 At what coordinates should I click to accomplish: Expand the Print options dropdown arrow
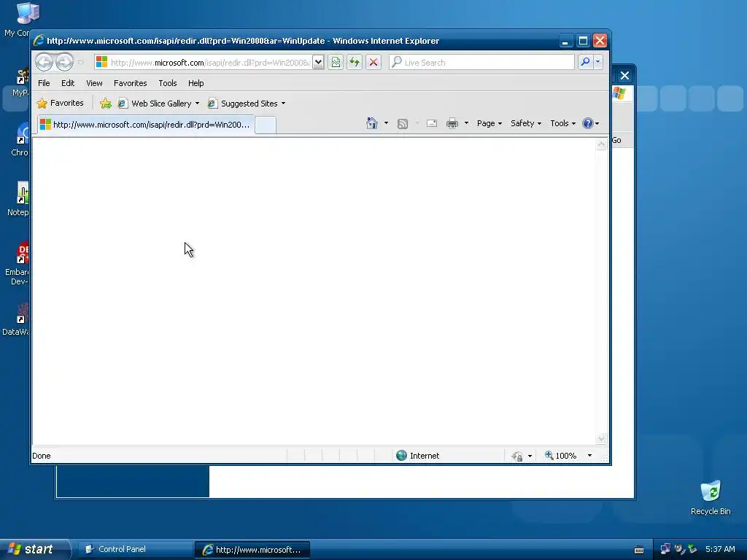click(466, 123)
